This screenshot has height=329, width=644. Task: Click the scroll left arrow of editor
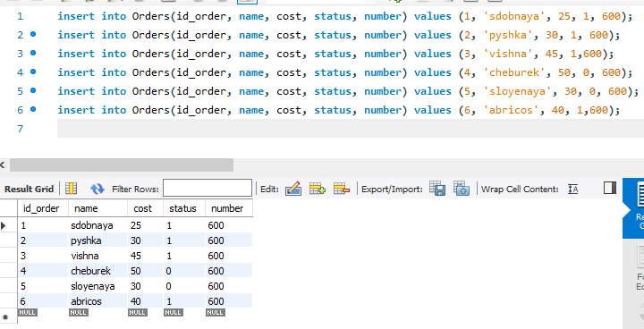click(3, 164)
